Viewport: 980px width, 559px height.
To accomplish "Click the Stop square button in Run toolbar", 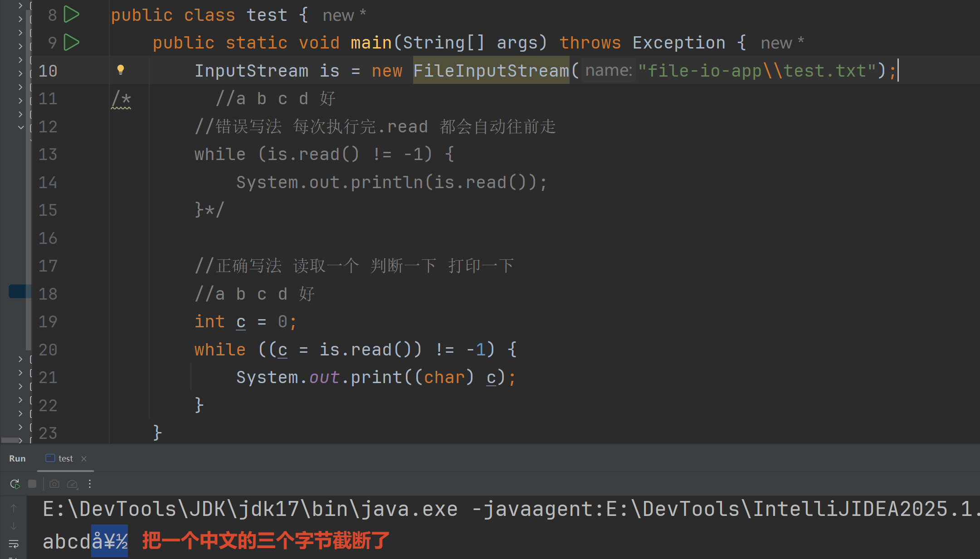I will pyautogui.click(x=32, y=484).
